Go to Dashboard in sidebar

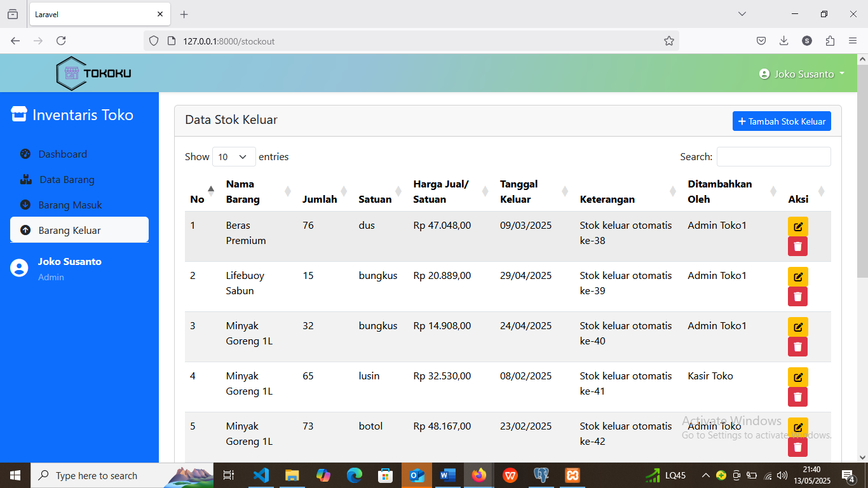point(62,154)
